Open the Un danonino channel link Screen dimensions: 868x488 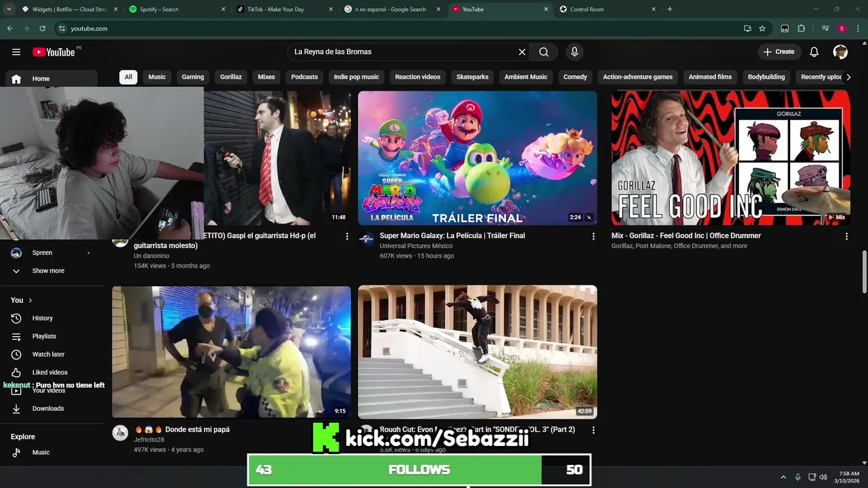(x=151, y=256)
